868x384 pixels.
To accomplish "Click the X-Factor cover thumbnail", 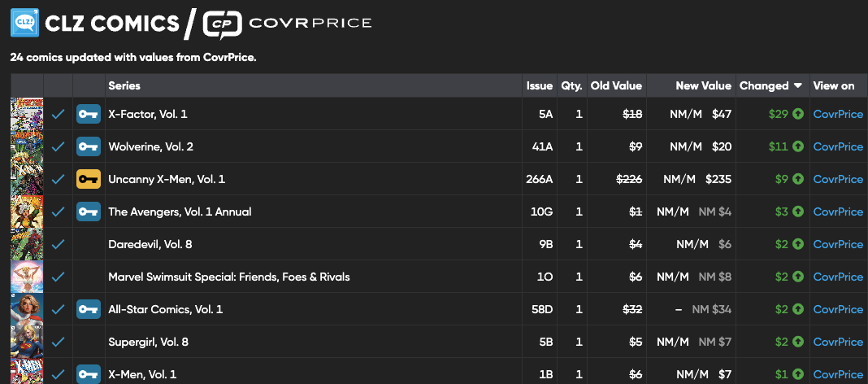I will point(26,114).
